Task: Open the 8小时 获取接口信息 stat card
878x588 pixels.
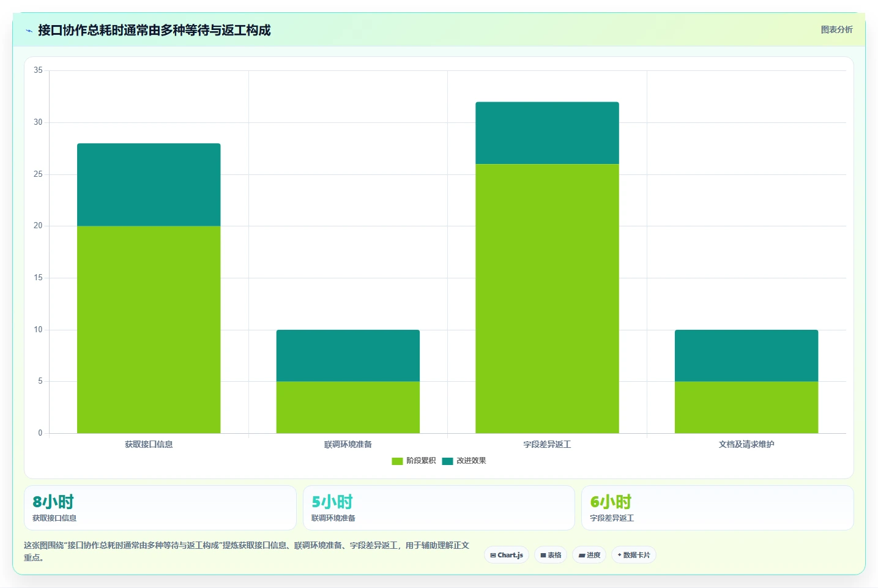Action: [x=160, y=508]
